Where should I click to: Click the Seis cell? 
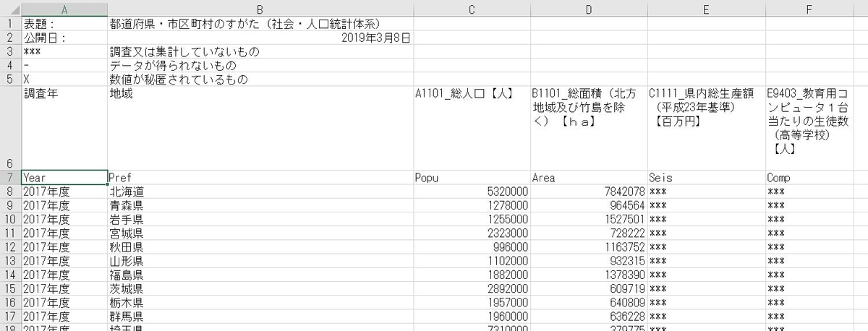(x=706, y=178)
